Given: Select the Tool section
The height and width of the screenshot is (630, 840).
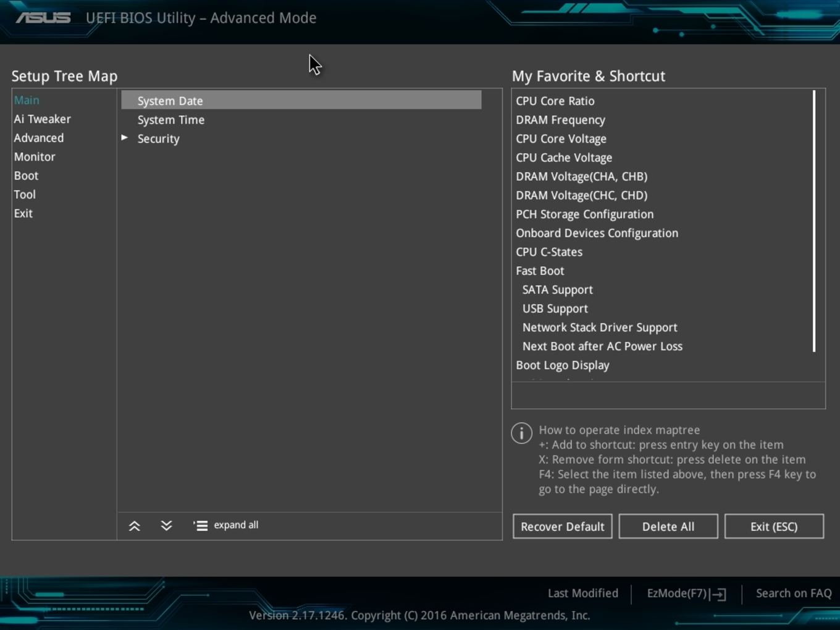Looking at the screenshot, I should click(x=25, y=195).
